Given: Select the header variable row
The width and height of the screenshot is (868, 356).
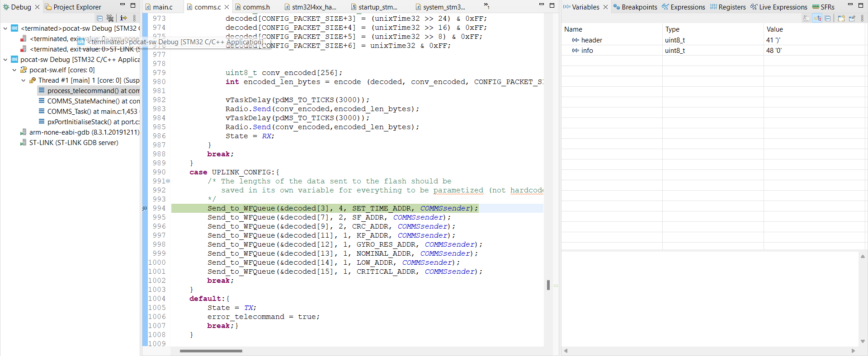Looking at the screenshot, I should tap(714, 40).
